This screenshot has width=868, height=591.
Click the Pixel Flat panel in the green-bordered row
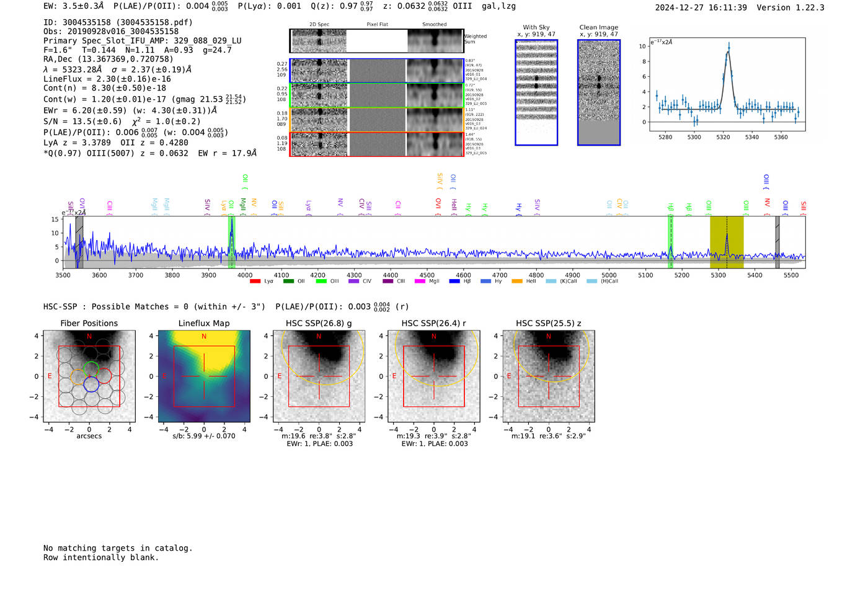pyautogui.click(x=378, y=95)
